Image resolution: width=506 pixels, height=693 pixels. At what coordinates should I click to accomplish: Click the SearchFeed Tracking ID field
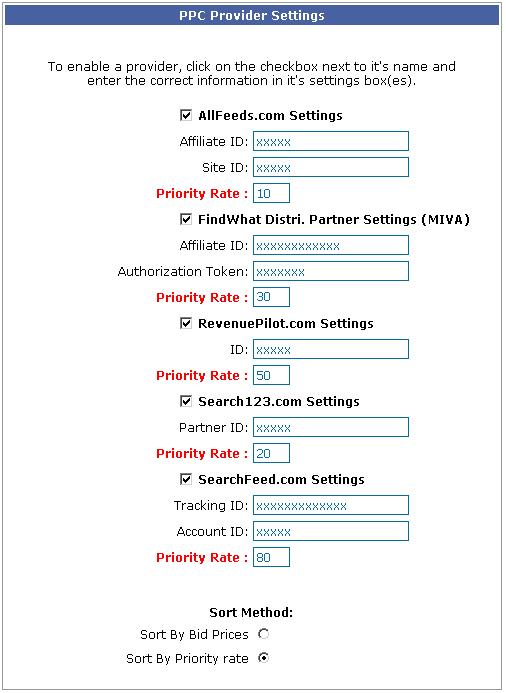pos(331,505)
